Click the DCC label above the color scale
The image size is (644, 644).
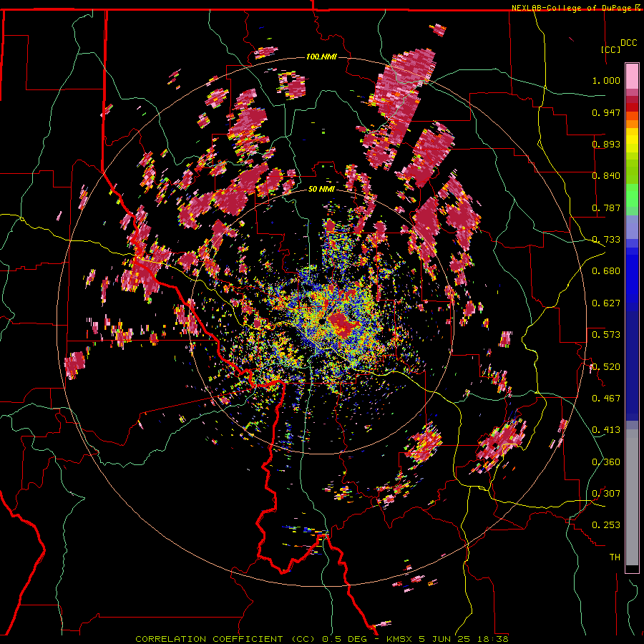click(x=628, y=42)
